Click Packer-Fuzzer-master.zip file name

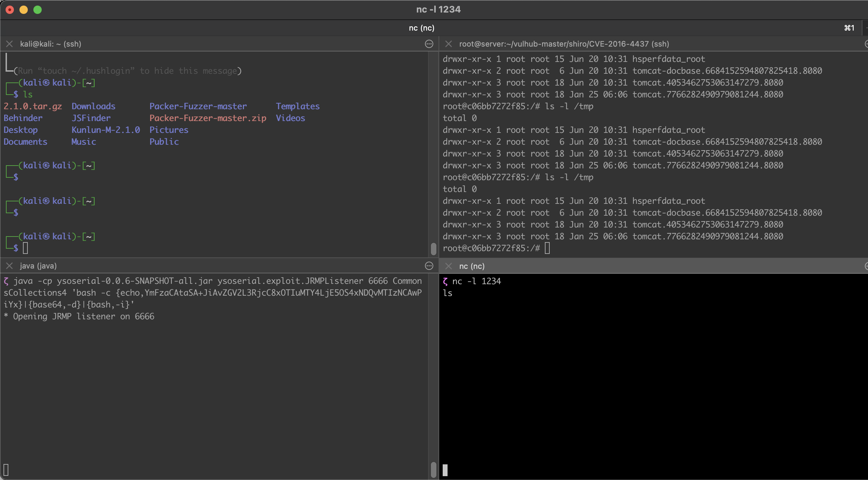(208, 118)
